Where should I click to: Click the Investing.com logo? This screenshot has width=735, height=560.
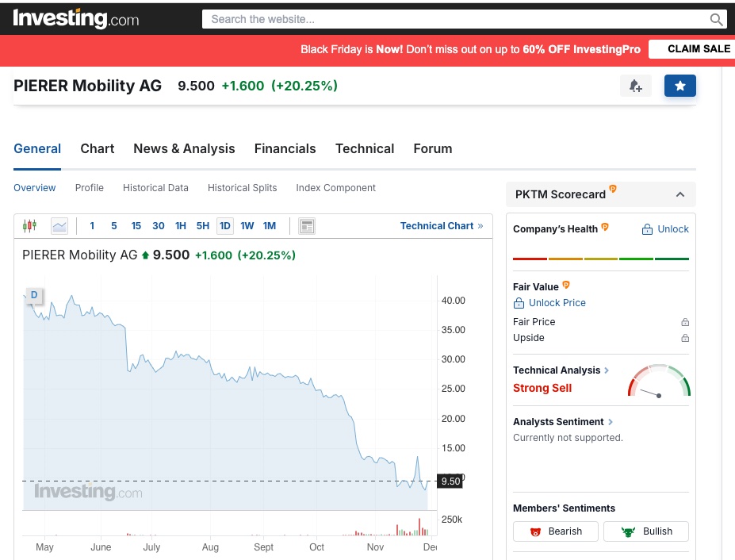(76, 19)
